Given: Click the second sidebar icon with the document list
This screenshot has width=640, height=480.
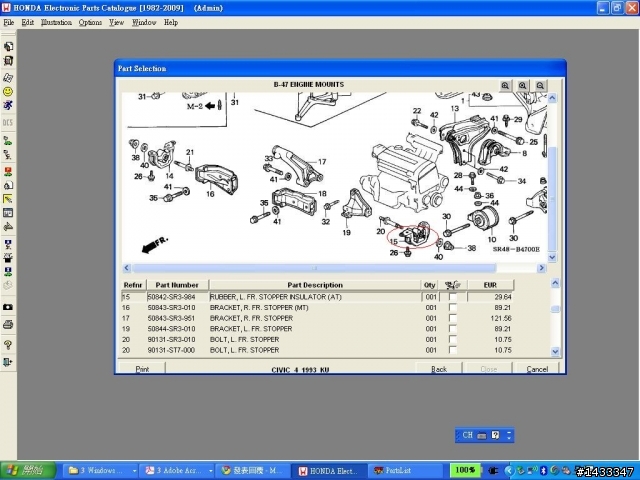Looking at the screenshot, I should [8, 61].
